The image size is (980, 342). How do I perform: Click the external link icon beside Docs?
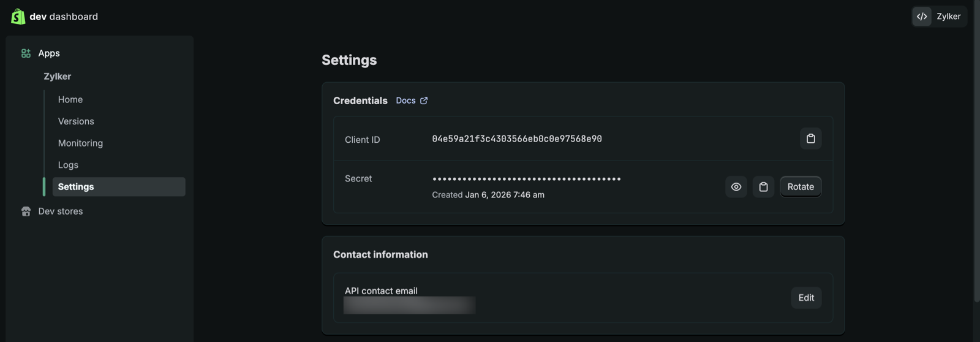coord(424,101)
